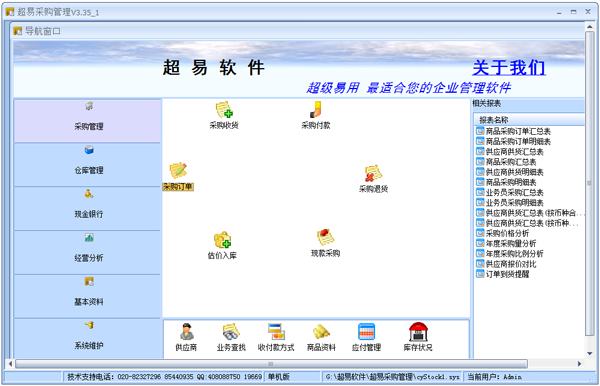
Task: Open report 供应商供货明细表
Action: tap(510, 172)
